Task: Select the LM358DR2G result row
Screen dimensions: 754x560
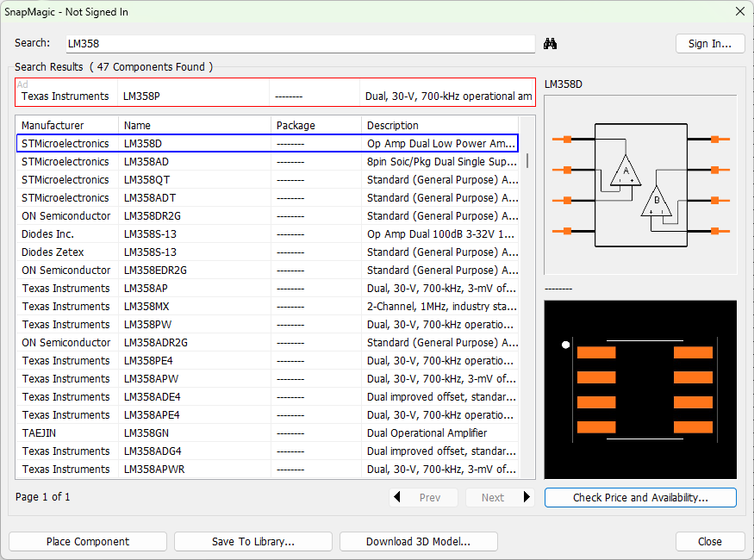Action: (x=267, y=216)
